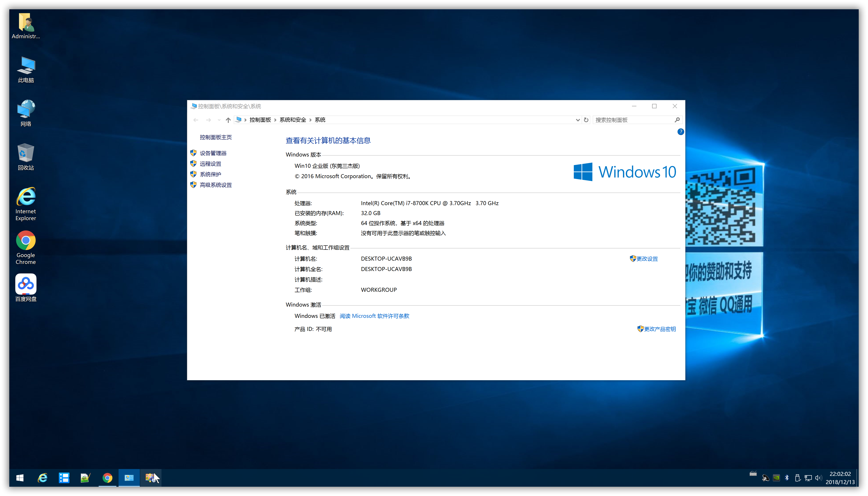
Task: Click the 计算机全名 value DESKTOP-UCAVB9B
Action: [x=386, y=269]
